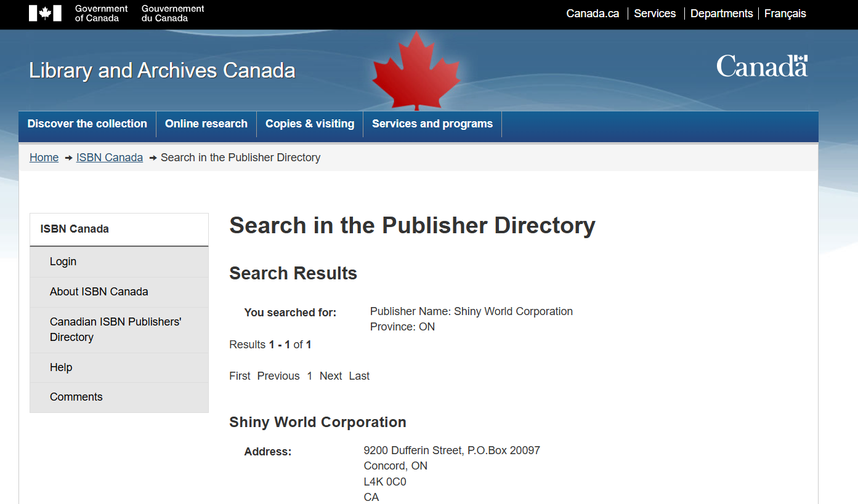Open the Comments page from the sidebar
Screen dimensions: 858x504
pos(76,396)
